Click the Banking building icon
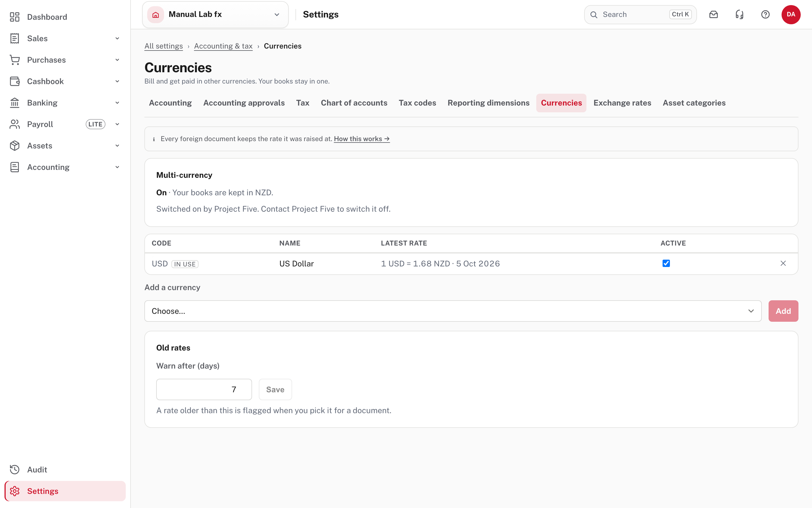Screen dimensions: 812x508 coord(14,103)
